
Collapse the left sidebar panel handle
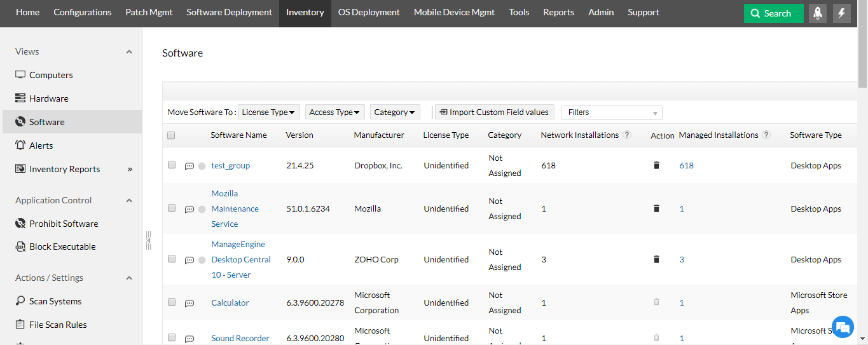click(148, 240)
